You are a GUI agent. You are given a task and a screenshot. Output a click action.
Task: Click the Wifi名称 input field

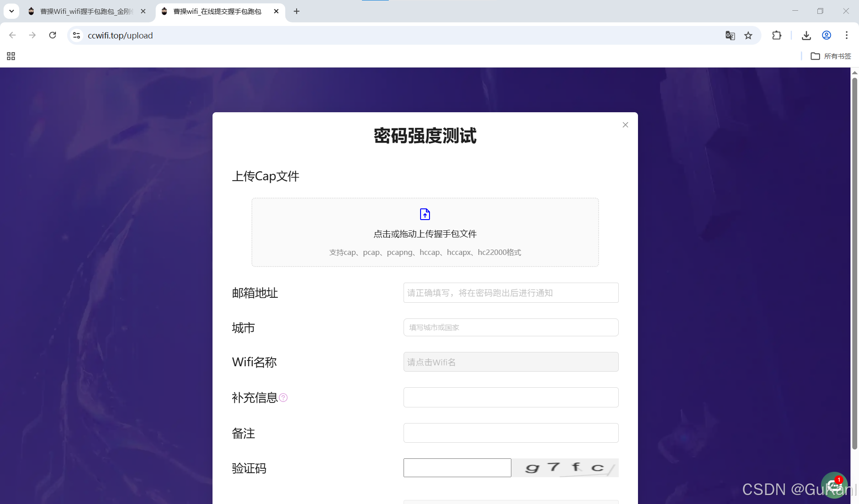click(x=510, y=362)
